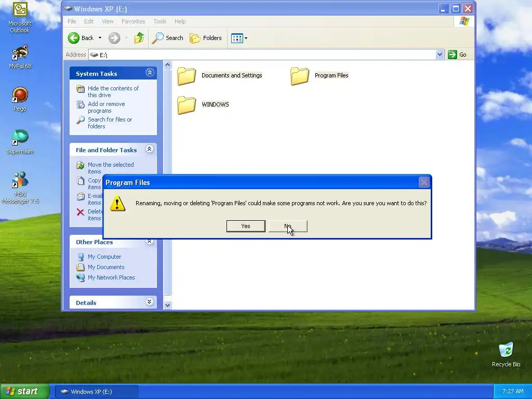Click the Copy items icon
This screenshot has height=399, width=532.
click(x=81, y=181)
